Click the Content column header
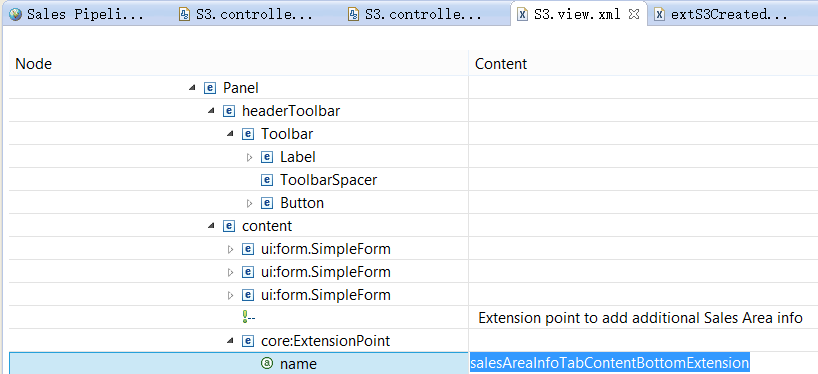The image size is (818, 374). (x=501, y=64)
